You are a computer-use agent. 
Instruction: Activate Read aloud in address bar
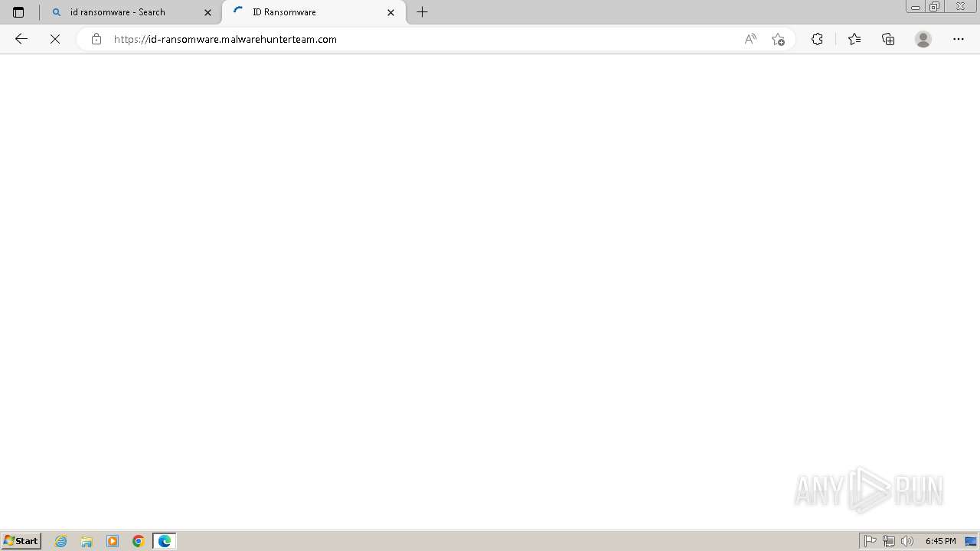click(x=750, y=39)
